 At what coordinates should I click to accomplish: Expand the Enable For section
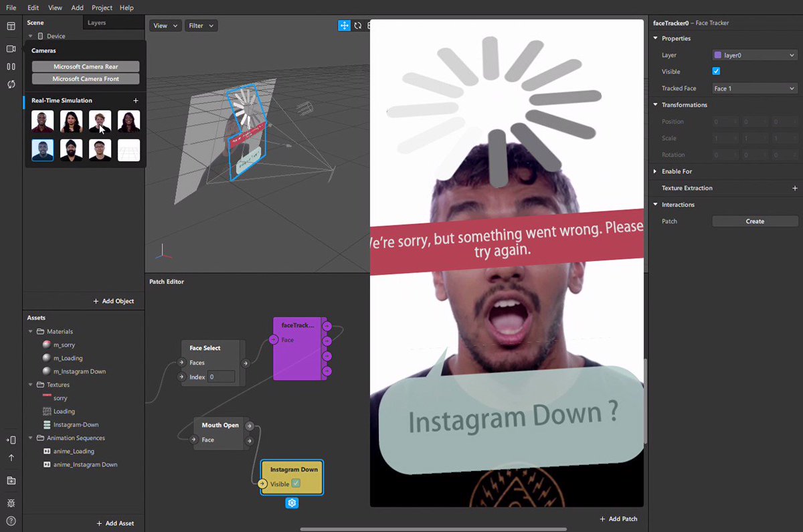coord(656,171)
